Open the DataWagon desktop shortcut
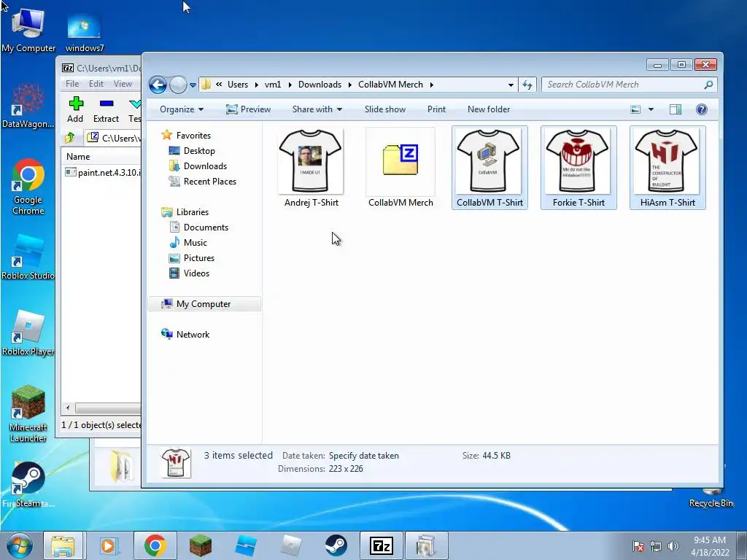The image size is (747, 560). pyautogui.click(x=28, y=106)
